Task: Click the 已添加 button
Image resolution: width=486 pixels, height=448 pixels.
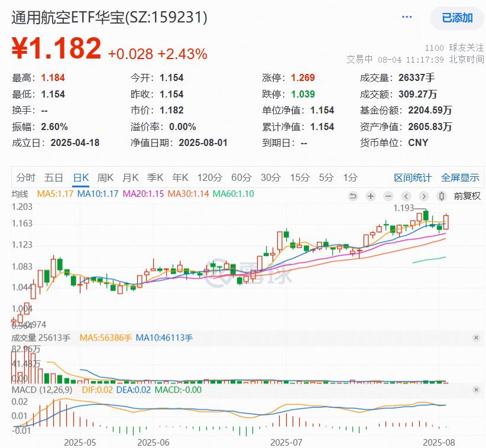Action: pos(457,18)
